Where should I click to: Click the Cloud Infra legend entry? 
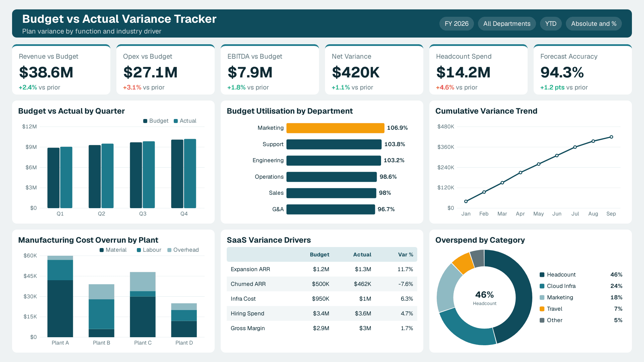[x=581, y=286]
